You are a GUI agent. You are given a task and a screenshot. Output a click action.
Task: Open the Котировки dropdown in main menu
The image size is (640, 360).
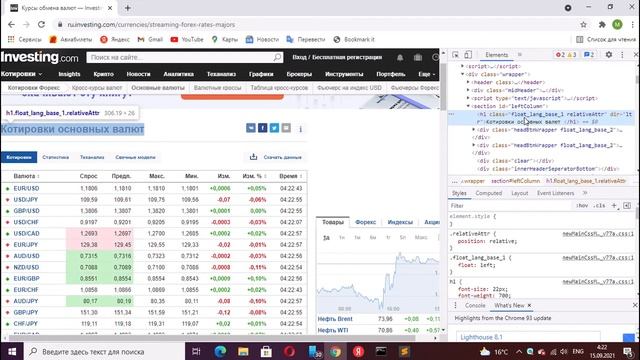pos(21,74)
